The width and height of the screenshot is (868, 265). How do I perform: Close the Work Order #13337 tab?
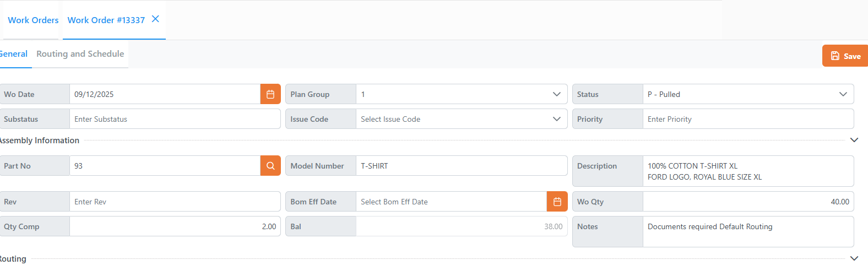pos(155,19)
